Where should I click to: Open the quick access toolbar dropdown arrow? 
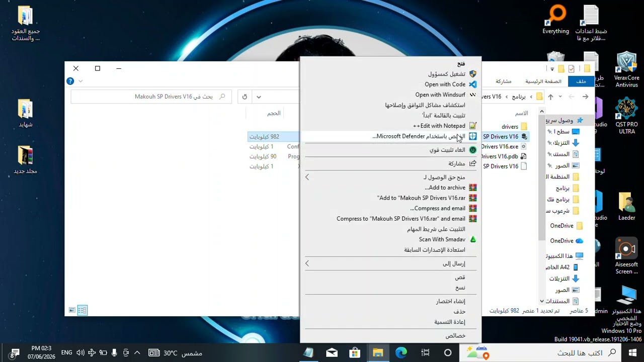pos(552,69)
